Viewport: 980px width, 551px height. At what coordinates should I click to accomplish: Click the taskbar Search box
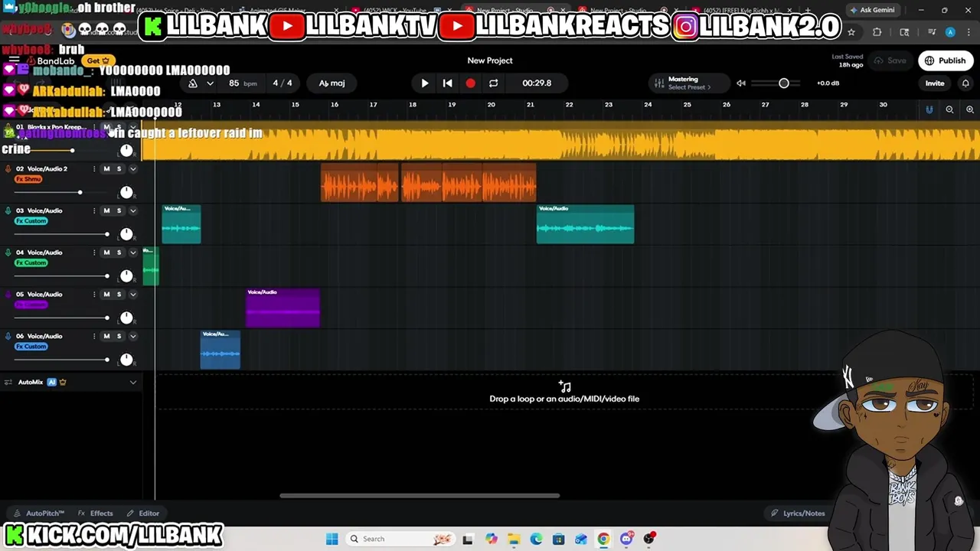tap(400, 539)
